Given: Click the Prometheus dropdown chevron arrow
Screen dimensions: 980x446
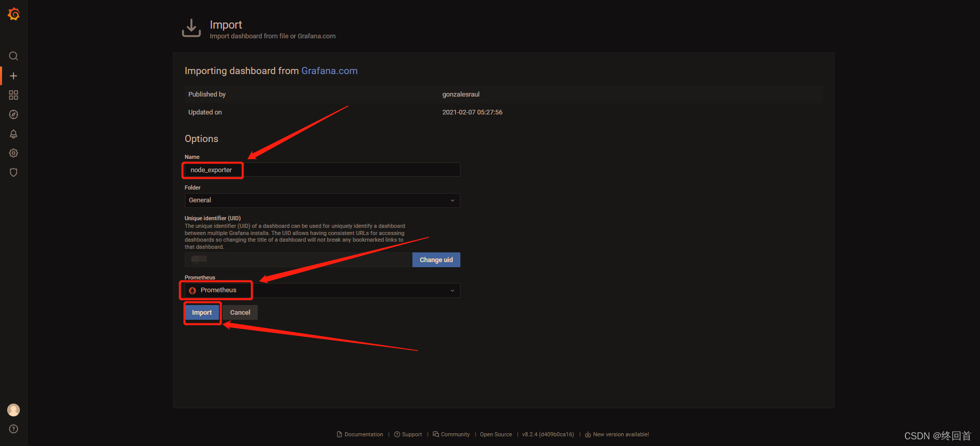Looking at the screenshot, I should [x=452, y=290].
